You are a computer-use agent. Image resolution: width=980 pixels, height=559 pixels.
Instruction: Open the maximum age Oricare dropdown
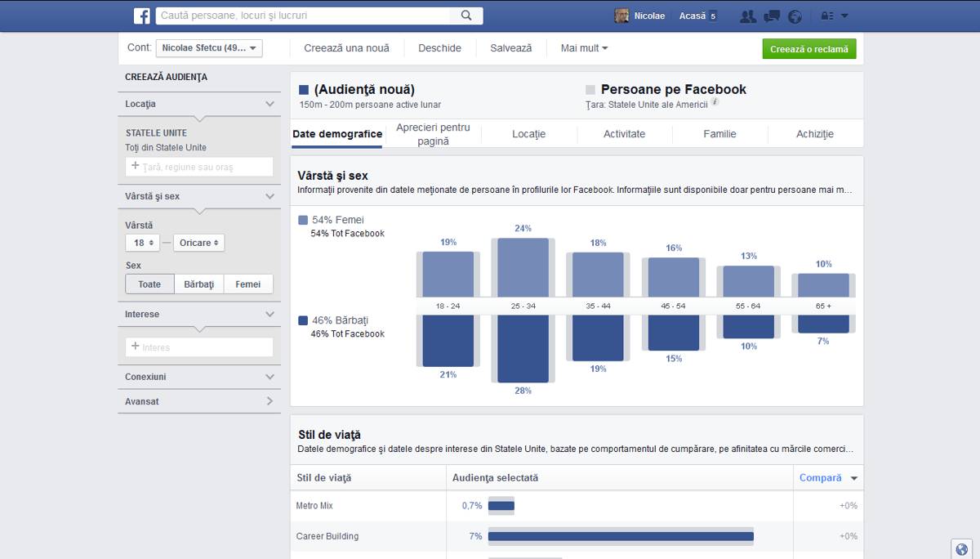[198, 243]
